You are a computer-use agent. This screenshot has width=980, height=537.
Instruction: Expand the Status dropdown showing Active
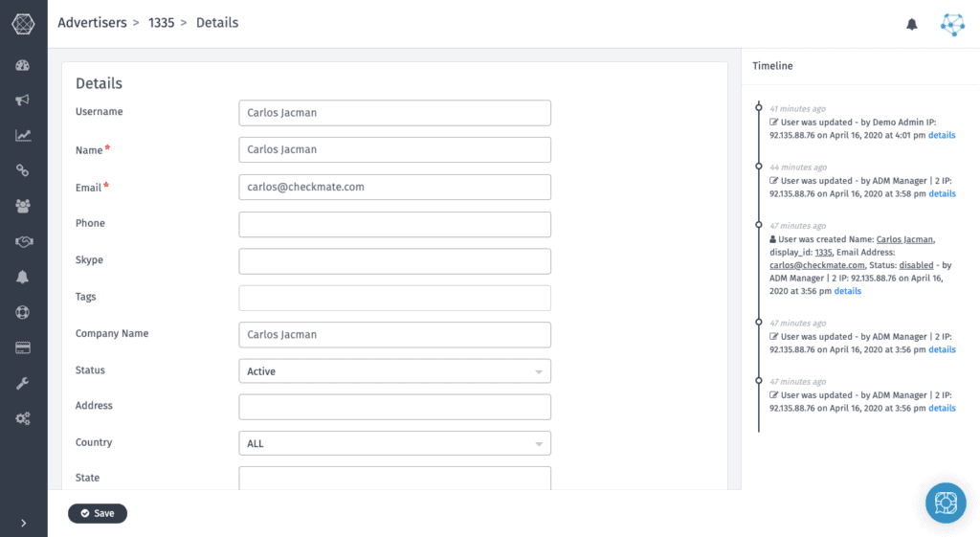tap(394, 371)
